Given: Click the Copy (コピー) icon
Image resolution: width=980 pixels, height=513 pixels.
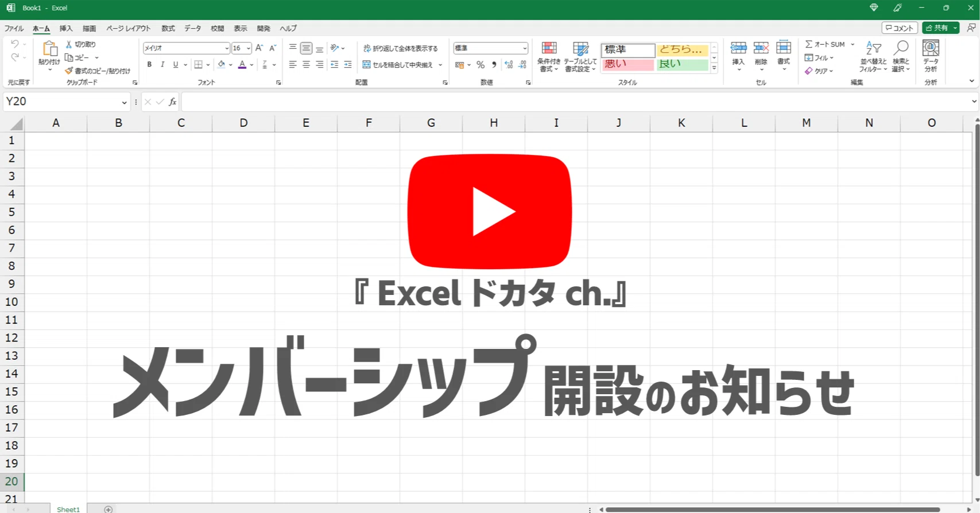Looking at the screenshot, I should click(69, 57).
